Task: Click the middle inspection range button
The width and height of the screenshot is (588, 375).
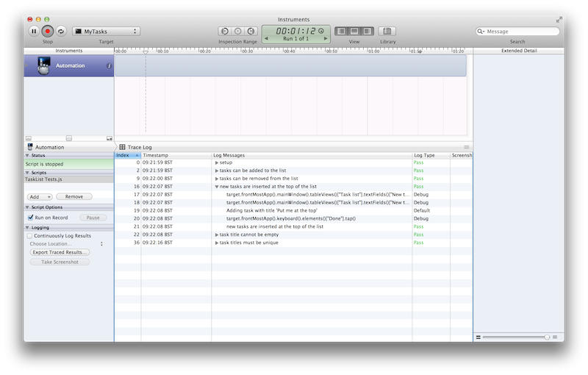Action: [237, 31]
